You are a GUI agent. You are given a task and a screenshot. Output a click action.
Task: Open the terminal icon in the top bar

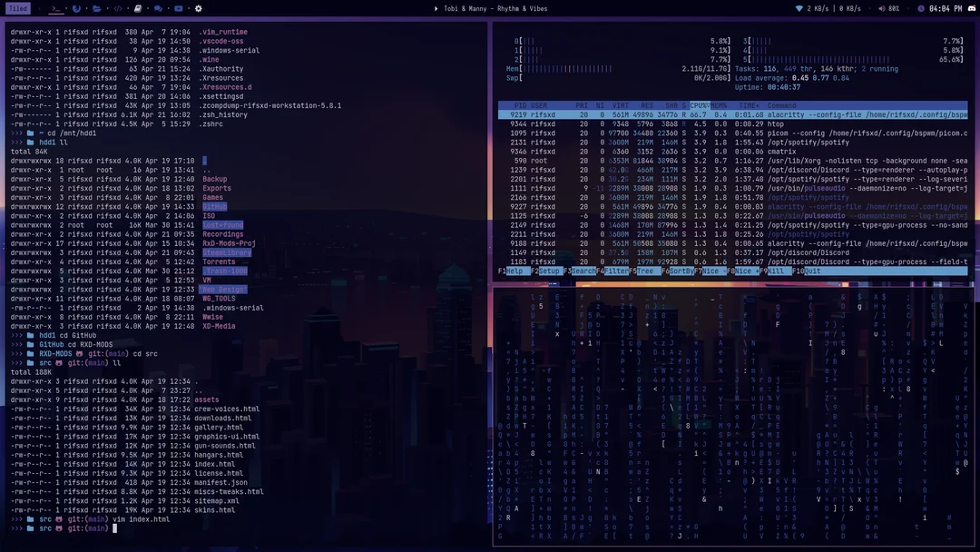(x=55, y=7)
